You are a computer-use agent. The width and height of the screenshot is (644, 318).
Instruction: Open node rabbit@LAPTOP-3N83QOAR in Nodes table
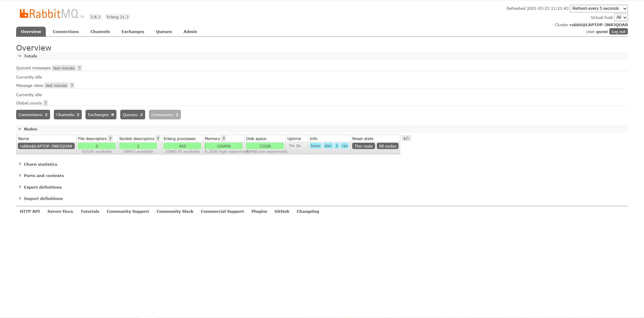[x=46, y=146]
